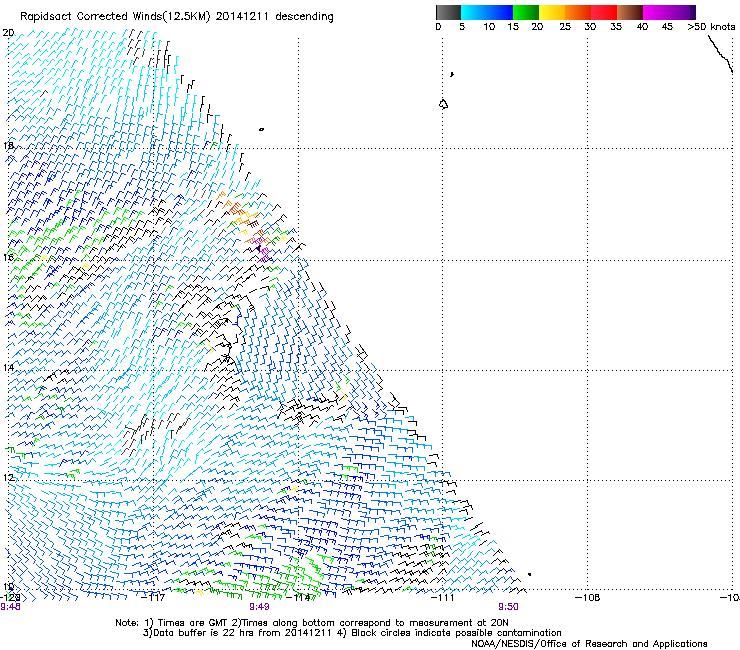Click the note 'Black circles indicate possible contamination'
This screenshot has width=740, height=650.
tap(456, 633)
